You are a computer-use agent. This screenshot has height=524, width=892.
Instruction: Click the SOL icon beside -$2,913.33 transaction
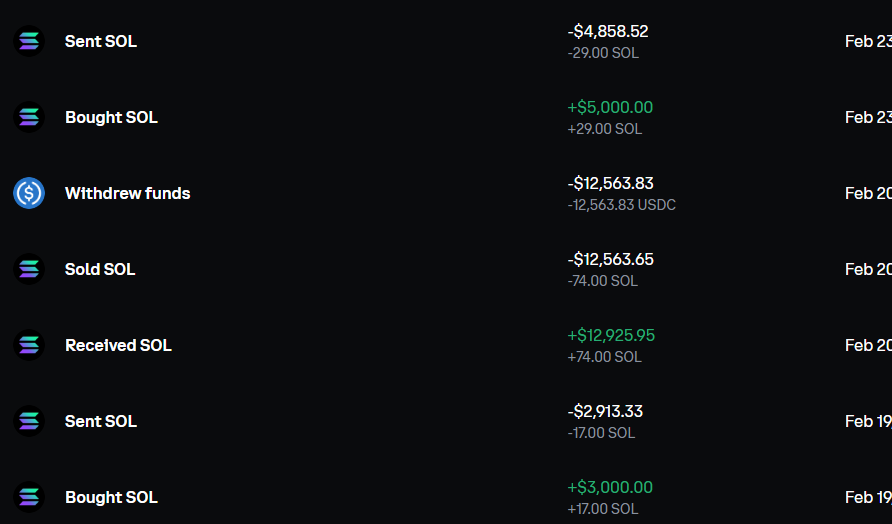[29, 421]
